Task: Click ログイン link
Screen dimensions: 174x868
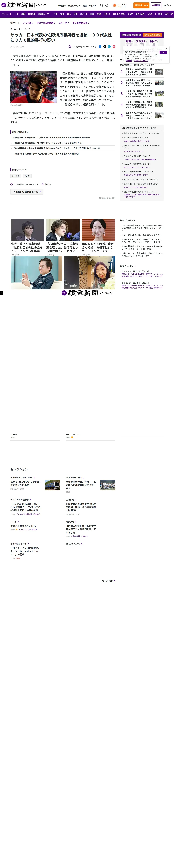Action: 168,5
